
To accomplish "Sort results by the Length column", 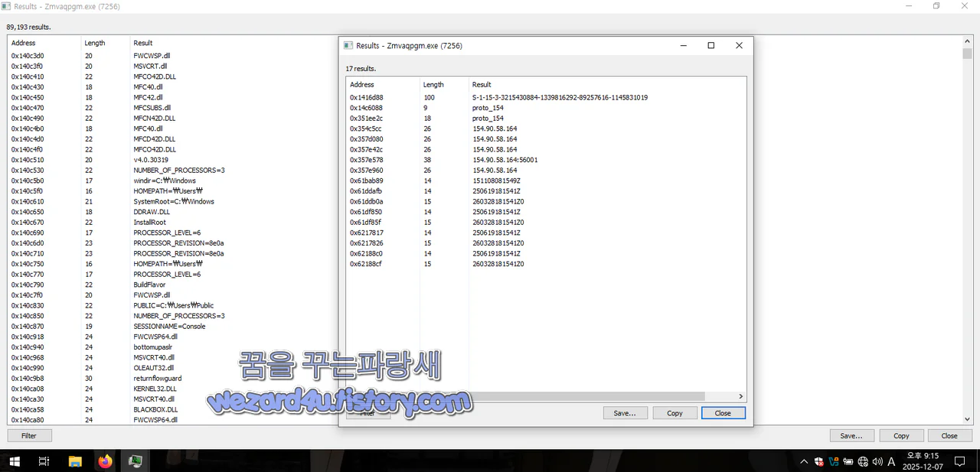I will 433,84.
